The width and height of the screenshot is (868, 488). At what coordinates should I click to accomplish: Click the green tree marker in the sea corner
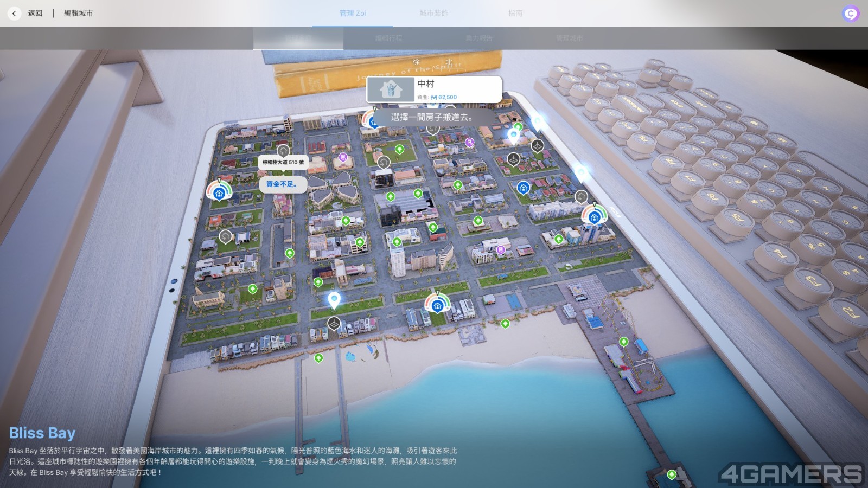672,474
